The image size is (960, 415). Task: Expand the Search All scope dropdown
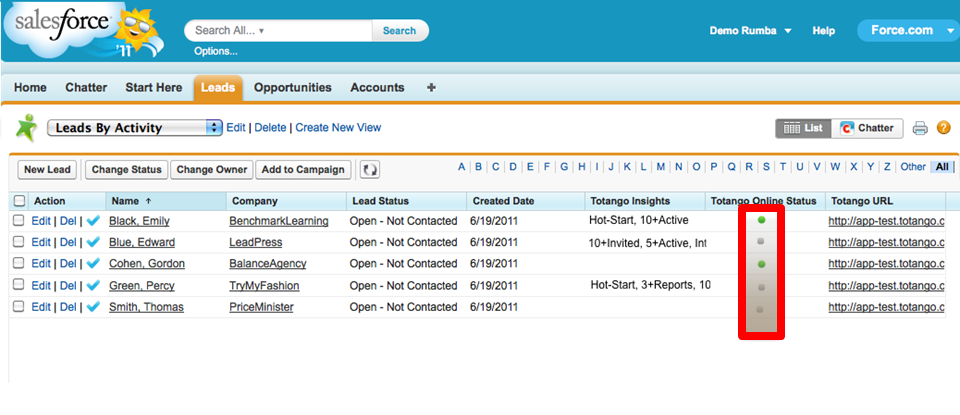(x=261, y=31)
